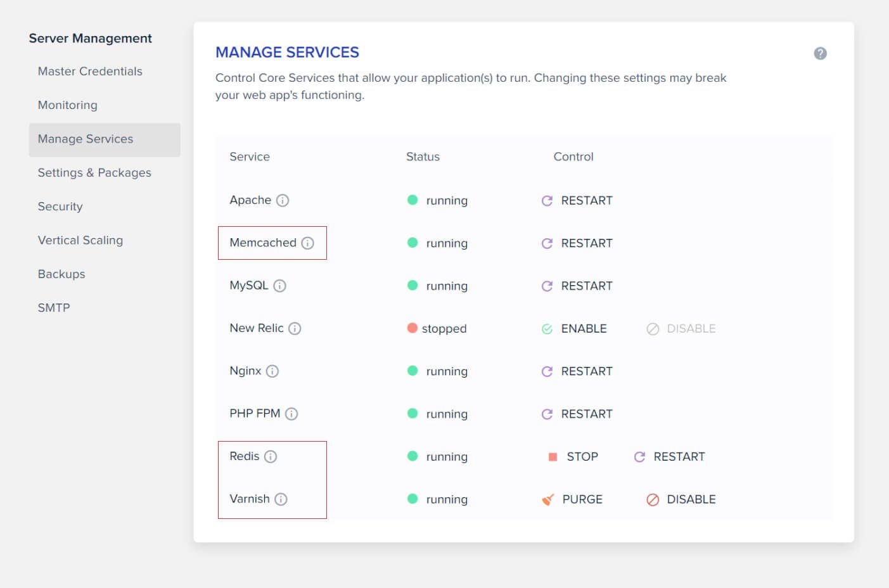
Task: Open the Vertical Scaling page
Action: click(80, 240)
